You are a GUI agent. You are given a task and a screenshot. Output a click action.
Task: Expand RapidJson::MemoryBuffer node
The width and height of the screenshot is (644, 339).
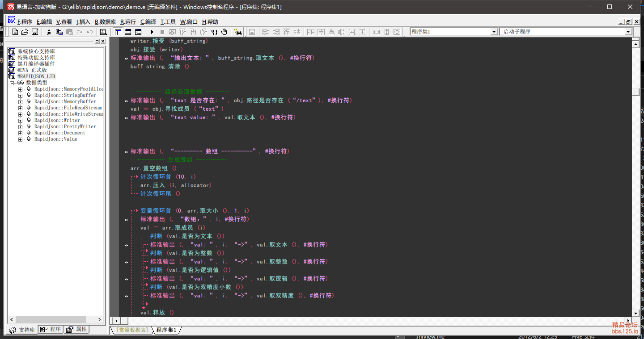point(21,101)
